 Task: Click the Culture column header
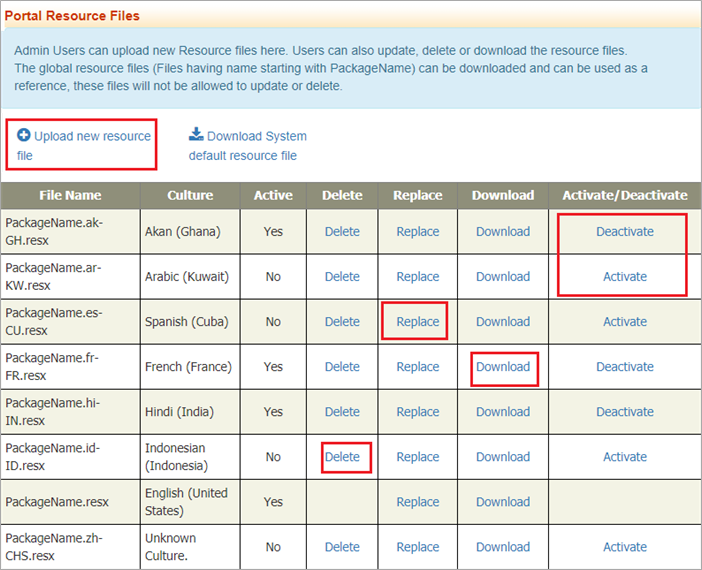189,195
